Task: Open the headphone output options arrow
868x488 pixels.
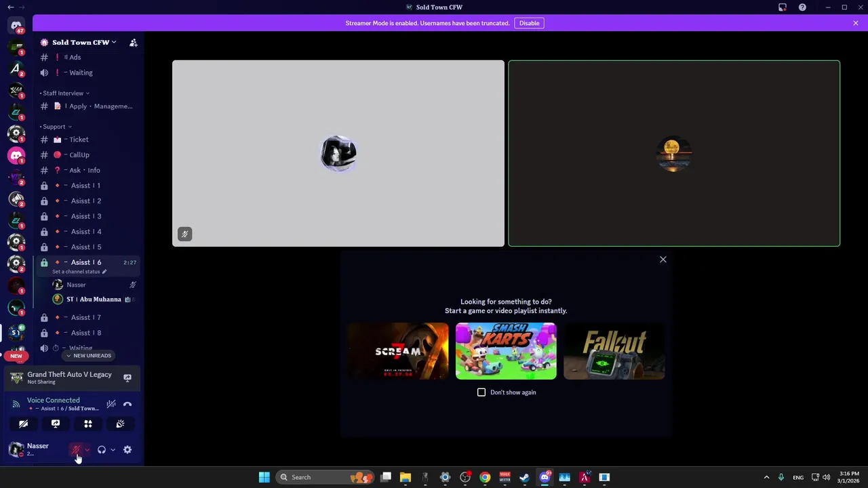Action: click(113, 449)
